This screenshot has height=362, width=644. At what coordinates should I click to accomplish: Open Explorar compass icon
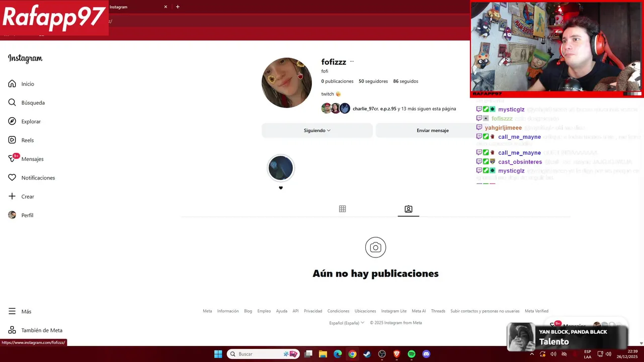tap(12, 121)
